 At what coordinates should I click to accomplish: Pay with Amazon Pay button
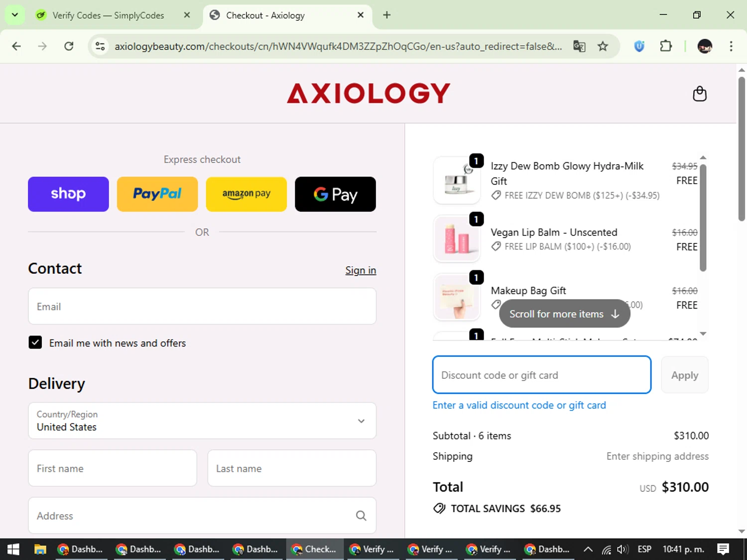point(247,194)
